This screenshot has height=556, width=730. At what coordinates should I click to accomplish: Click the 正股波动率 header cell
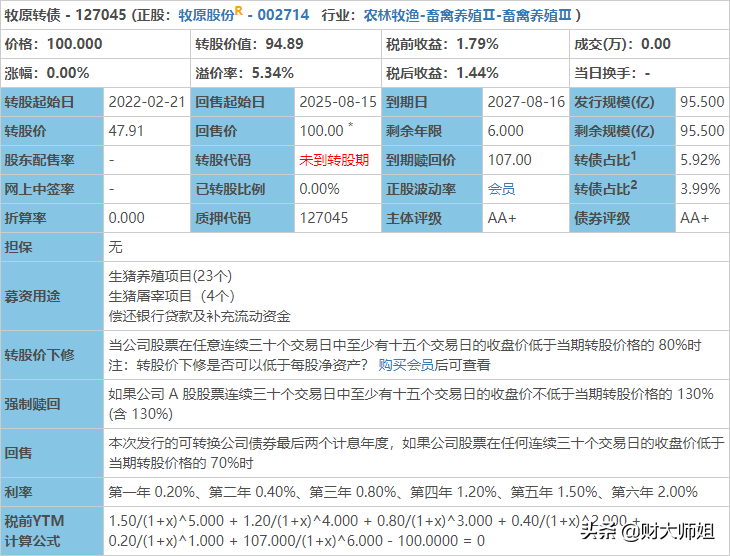click(x=432, y=189)
